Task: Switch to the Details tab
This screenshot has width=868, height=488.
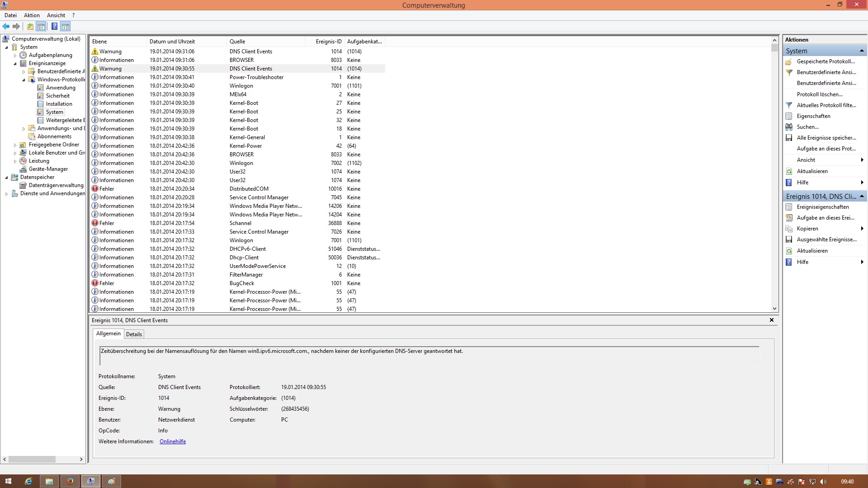Action: [134, 334]
